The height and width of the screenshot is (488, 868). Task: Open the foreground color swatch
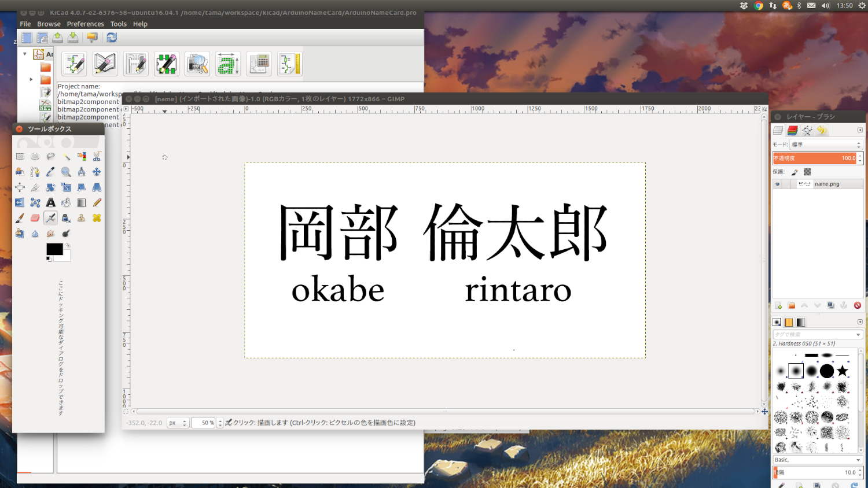pyautogui.click(x=54, y=248)
